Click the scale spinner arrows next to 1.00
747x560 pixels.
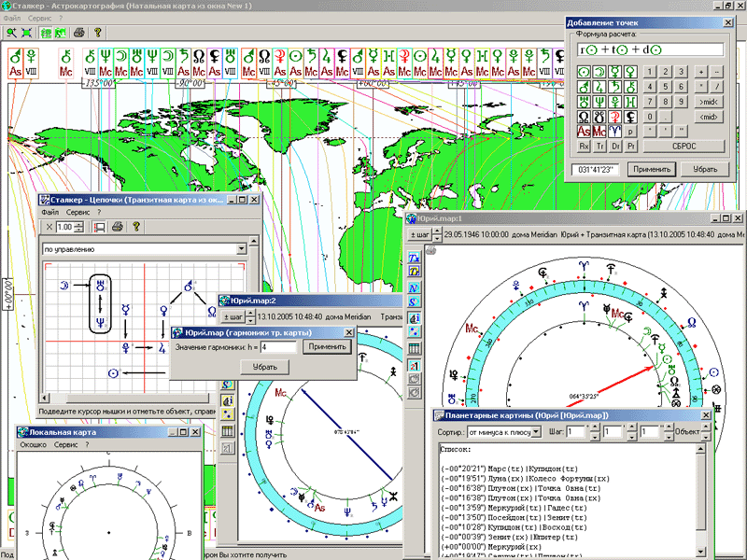pos(79,227)
